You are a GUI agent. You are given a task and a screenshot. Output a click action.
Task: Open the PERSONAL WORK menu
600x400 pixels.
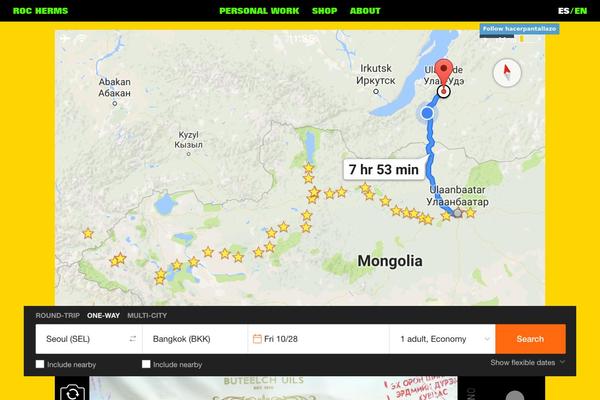259,11
